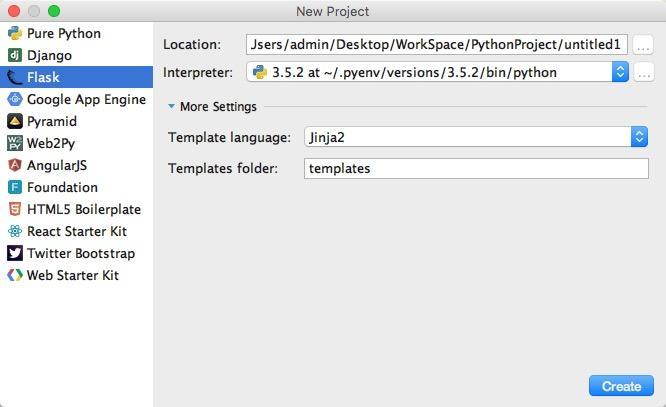
Task: Open the Template language dropdown arrows
Action: click(639, 137)
